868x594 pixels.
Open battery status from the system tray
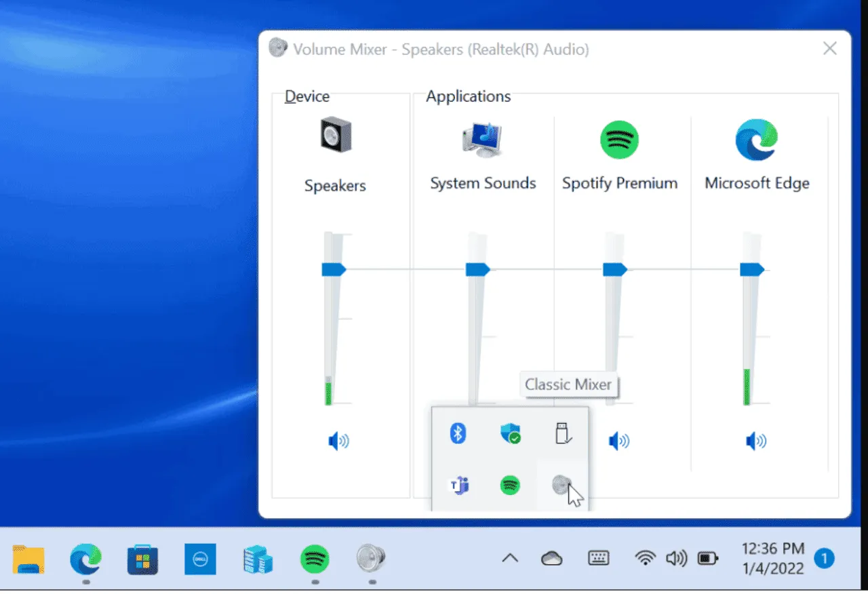[x=707, y=557]
